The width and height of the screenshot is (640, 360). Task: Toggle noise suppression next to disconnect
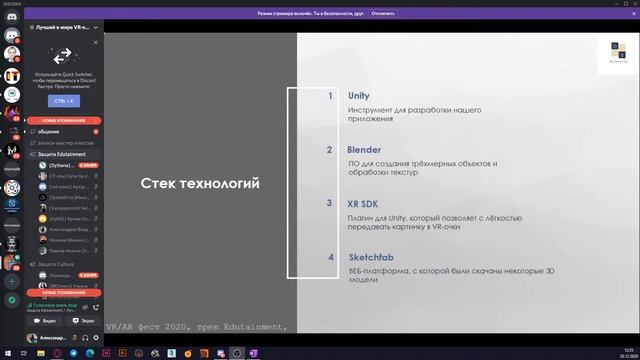pos(85,307)
